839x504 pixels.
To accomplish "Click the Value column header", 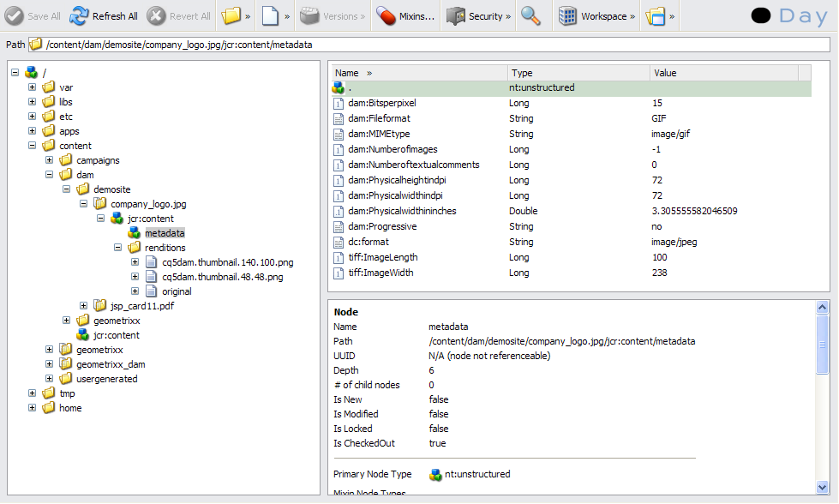I will (724, 73).
